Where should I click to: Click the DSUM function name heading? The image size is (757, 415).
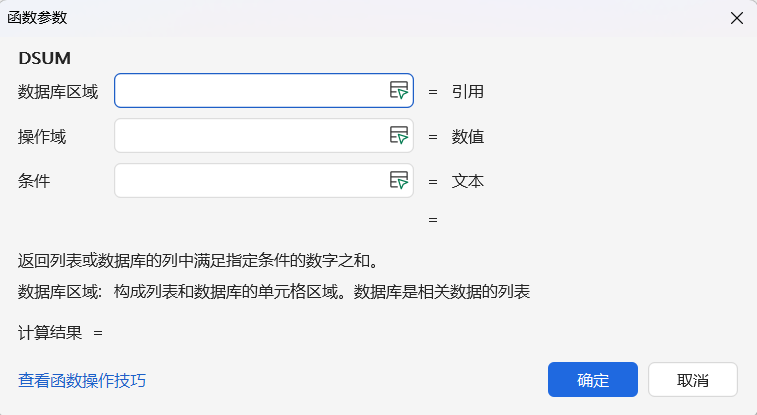pos(45,58)
